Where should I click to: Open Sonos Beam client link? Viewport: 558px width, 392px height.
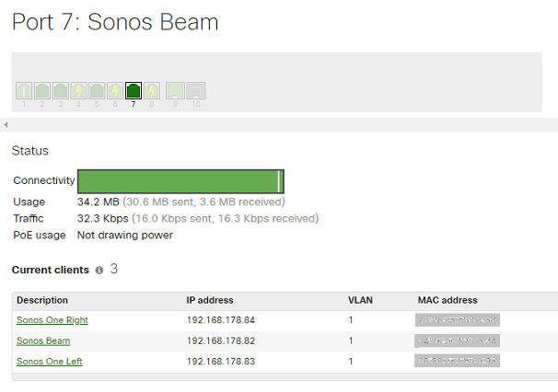pyautogui.click(x=43, y=340)
